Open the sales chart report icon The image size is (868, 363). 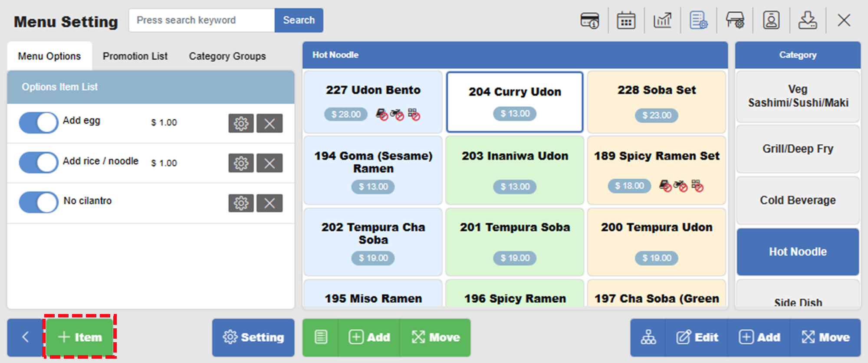coord(662,20)
